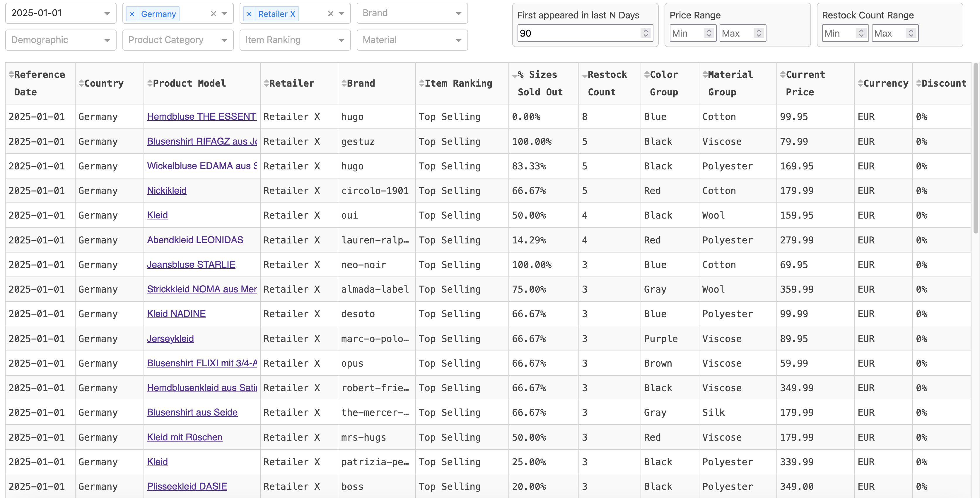The width and height of the screenshot is (980, 498).
Task: Sort by Current Price column
Action: click(783, 75)
